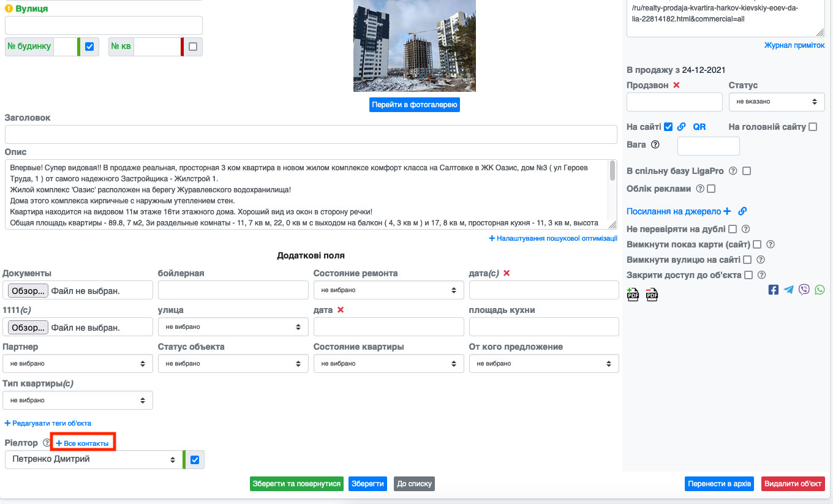Click Зберегти та повернутися button
The height and width of the screenshot is (504, 833).
pyautogui.click(x=297, y=484)
